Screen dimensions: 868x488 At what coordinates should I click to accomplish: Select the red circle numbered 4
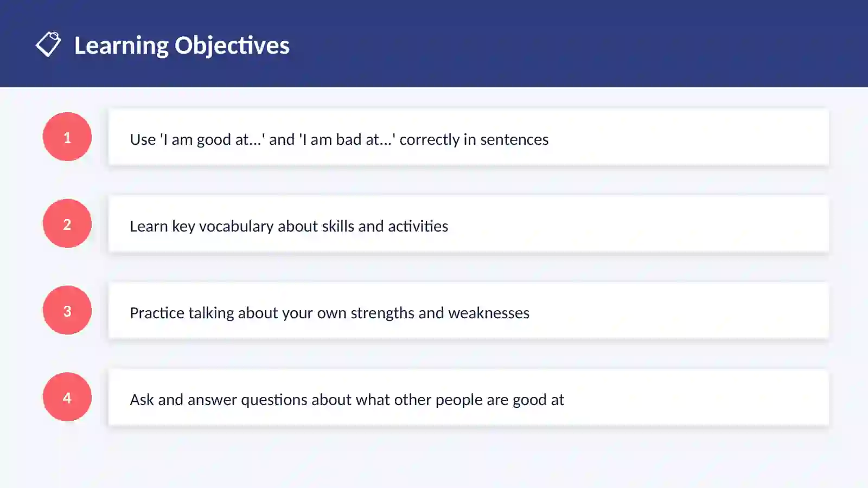[67, 397]
